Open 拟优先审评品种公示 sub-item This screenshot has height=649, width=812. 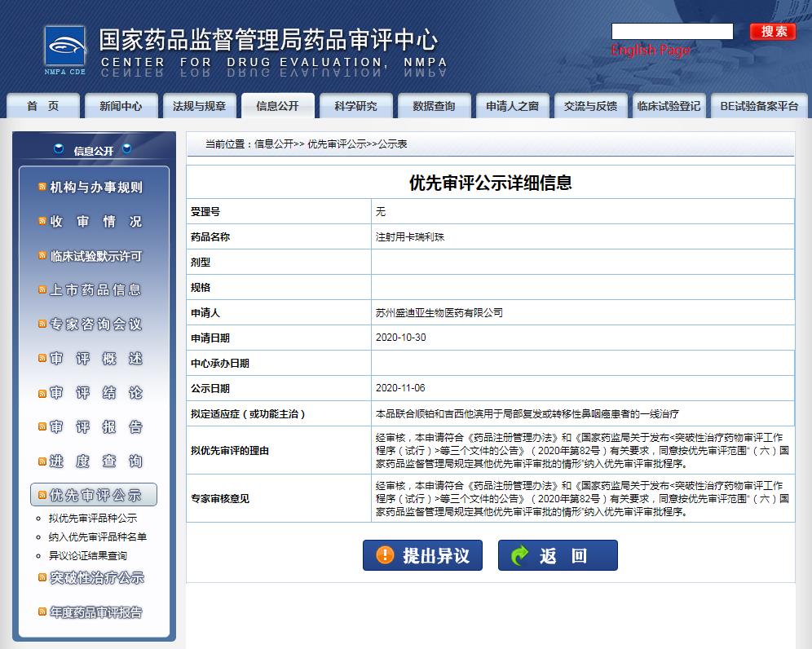[x=93, y=518]
